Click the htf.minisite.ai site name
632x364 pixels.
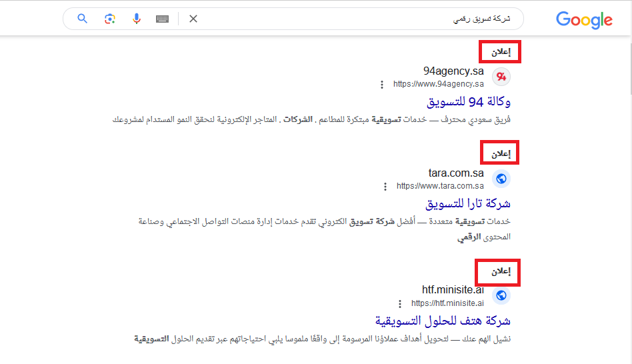pyautogui.click(x=453, y=289)
